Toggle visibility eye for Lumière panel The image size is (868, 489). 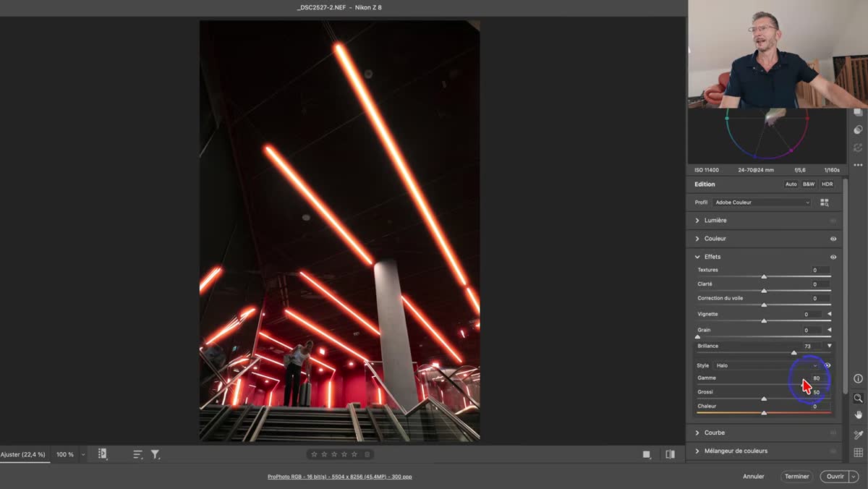833,221
